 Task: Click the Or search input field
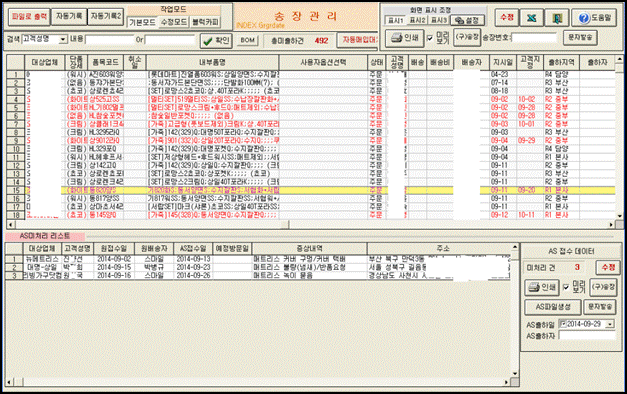[x=170, y=40]
